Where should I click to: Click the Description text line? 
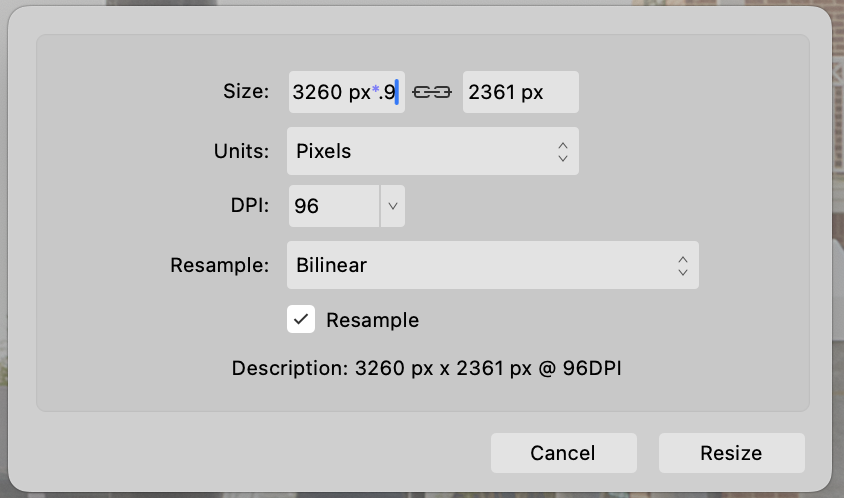click(x=426, y=368)
